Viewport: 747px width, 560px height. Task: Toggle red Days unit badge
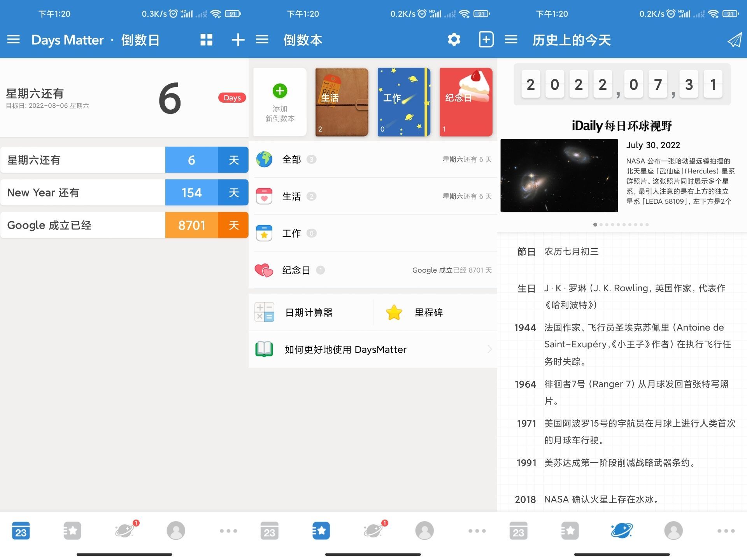click(232, 98)
